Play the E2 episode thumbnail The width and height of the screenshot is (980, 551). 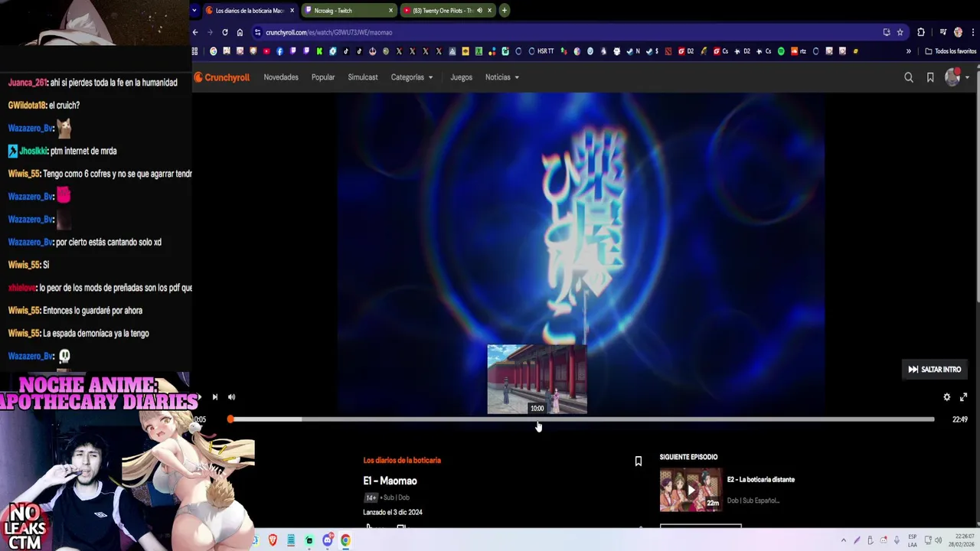click(691, 490)
